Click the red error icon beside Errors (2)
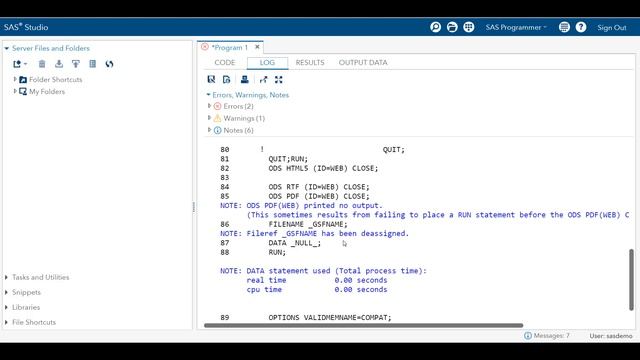 (218, 106)
